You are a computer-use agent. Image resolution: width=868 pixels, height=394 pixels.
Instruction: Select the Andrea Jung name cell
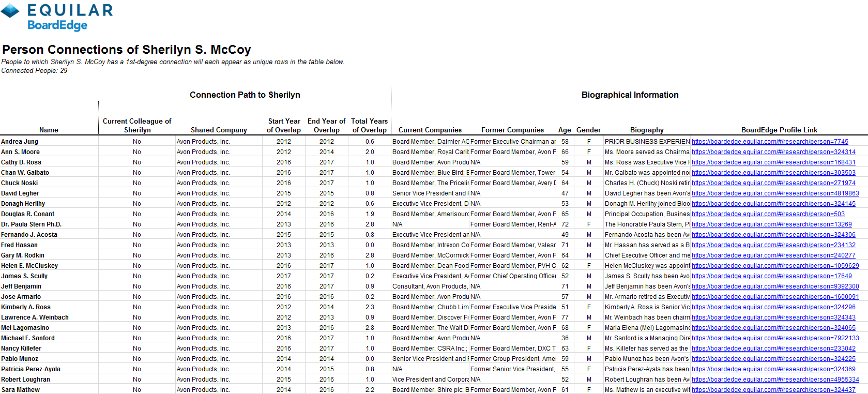[x=20, y=142]
